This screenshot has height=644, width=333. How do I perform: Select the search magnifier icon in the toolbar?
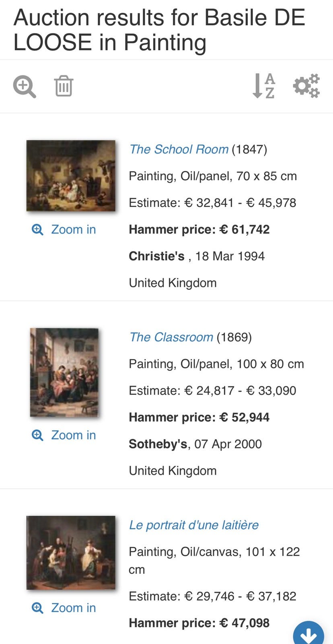pyautogui.click(x=24, y=86)
